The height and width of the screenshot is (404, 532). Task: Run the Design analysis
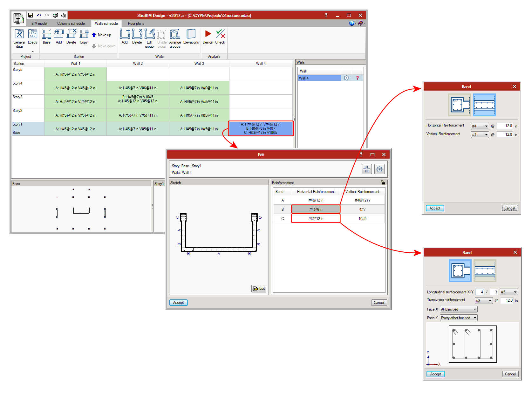pyautogui.click(x=208, y=37)
